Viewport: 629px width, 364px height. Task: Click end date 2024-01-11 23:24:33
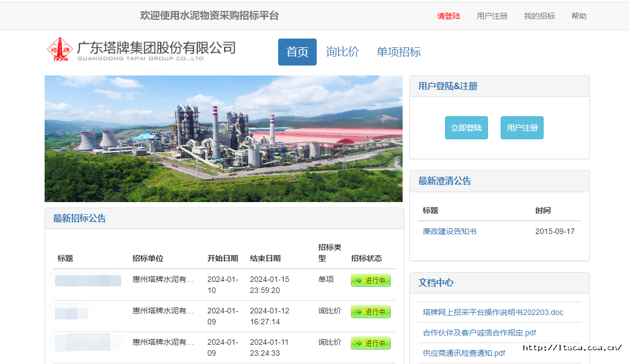click(x=269, y=347)
